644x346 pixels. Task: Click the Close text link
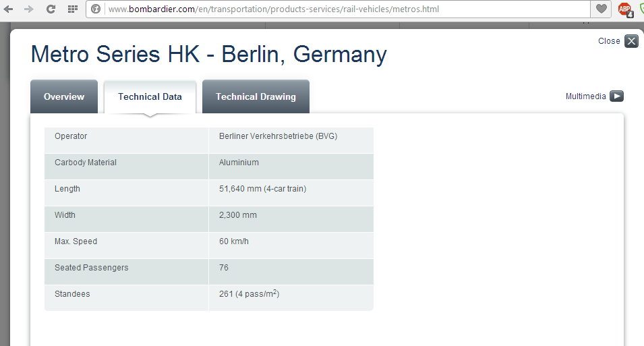click(x=608, y=41)
